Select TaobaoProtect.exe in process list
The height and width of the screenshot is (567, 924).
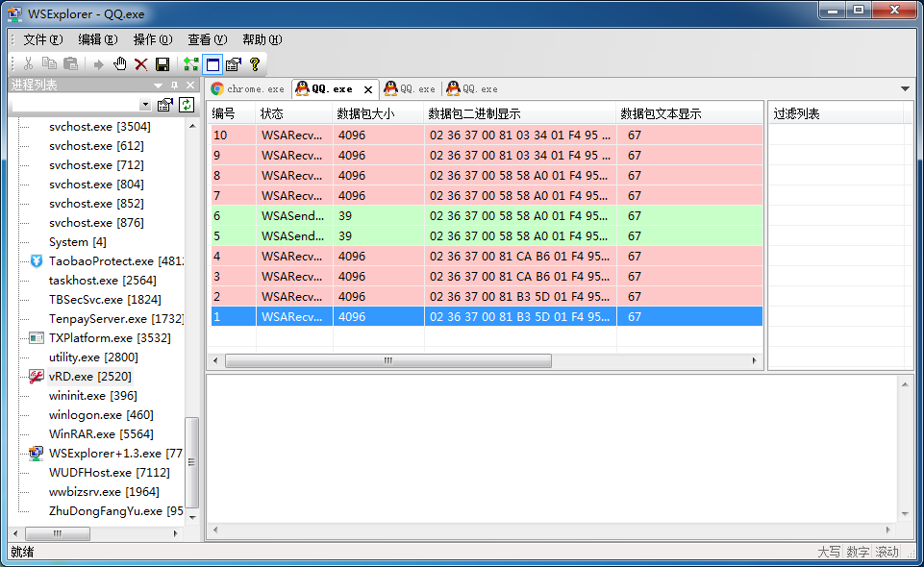116,260
